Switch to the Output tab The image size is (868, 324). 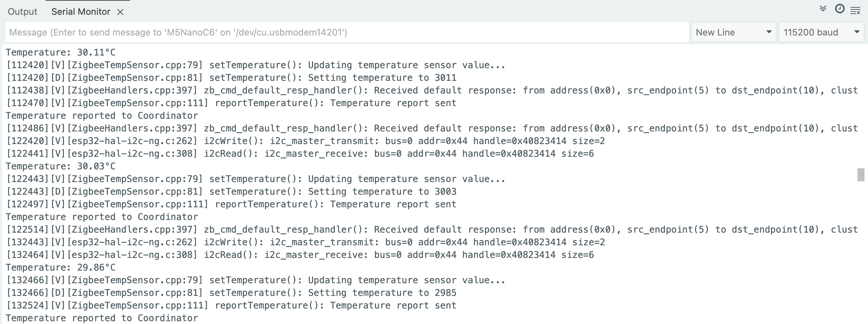22,12
